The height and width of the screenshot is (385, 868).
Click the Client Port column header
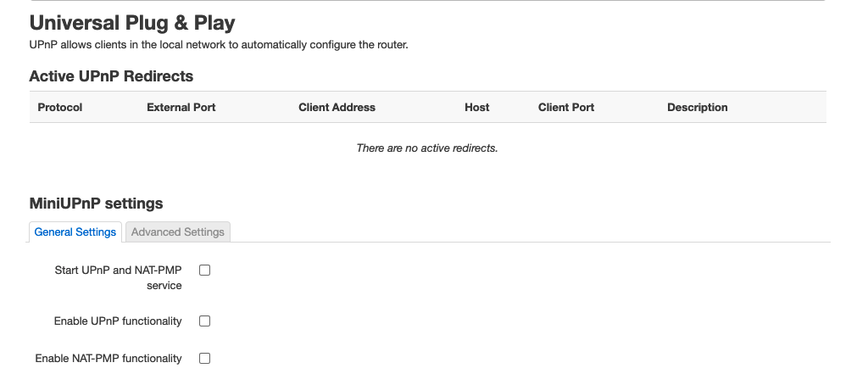pos(565,108)
